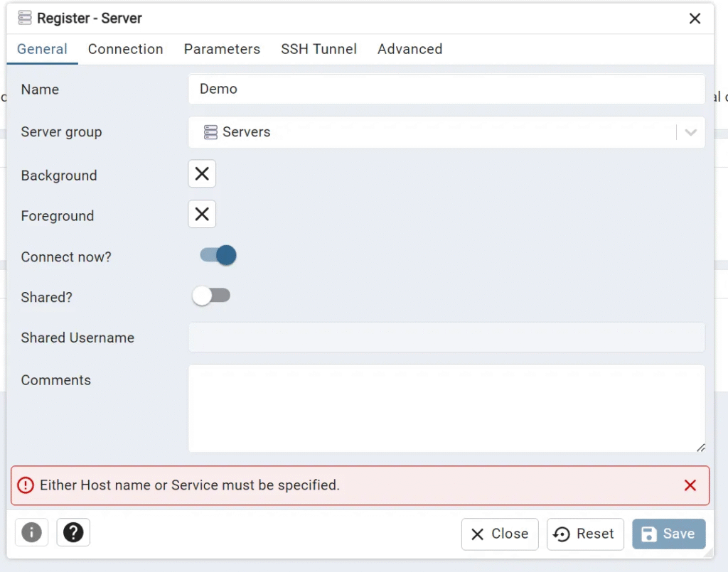Screen dimensions: 728x572
Task: Go to the Advanced tab
Action: (x=409, y=49)
